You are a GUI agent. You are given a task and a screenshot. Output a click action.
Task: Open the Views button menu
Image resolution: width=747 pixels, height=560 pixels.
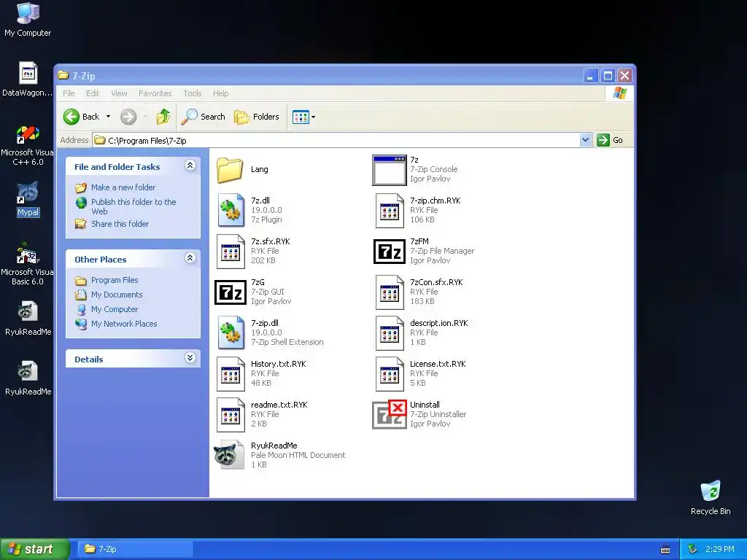[x=303, y=117]
